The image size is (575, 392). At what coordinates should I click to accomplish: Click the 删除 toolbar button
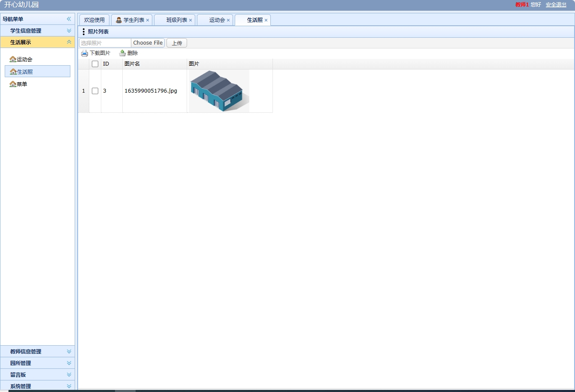[129, 53]
